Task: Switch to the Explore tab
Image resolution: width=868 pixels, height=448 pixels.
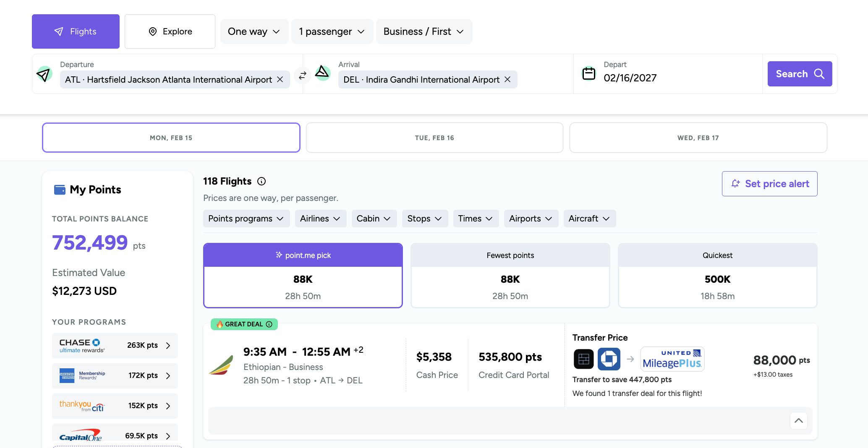Action: pyautogui.click(x=170, y=31)
